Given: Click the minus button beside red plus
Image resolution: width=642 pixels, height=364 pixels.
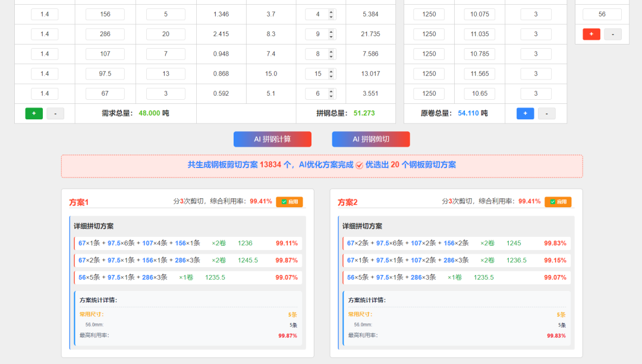Looking at the screenshot, I should 613,34.
